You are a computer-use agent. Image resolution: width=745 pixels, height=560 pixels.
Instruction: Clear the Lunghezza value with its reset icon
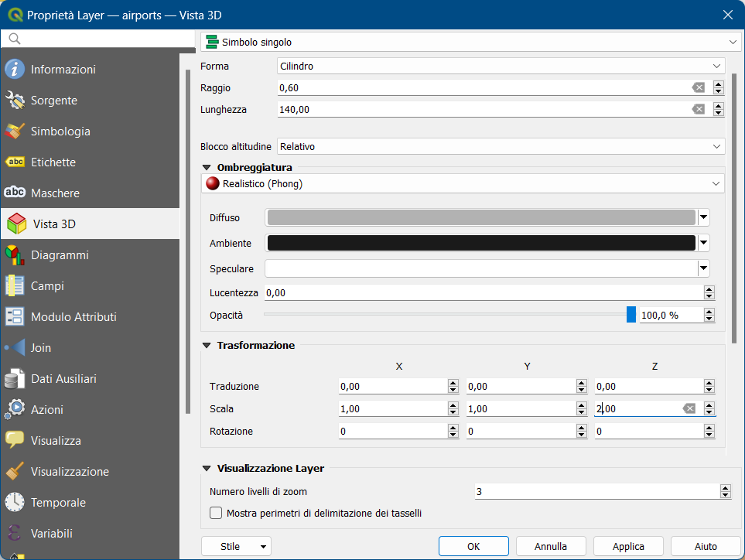[698, 109]
